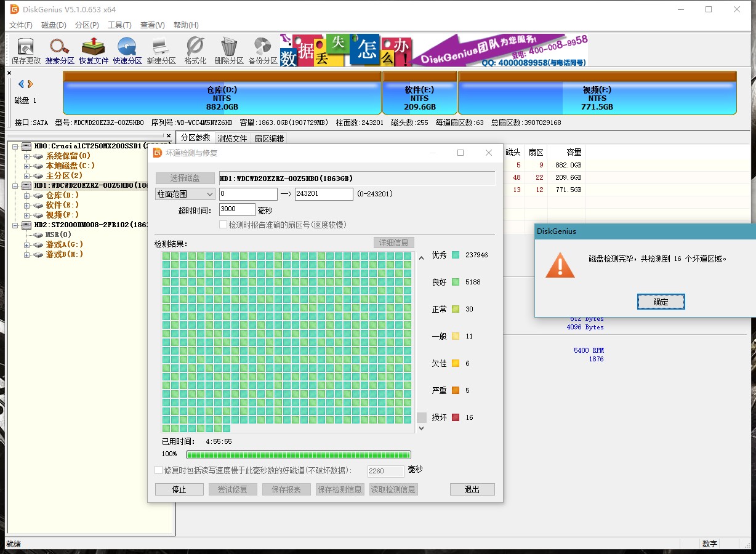Click the HD0 CrucialCT250MX200SSD1 disk icon
Viewport: 756px width, 554px height.
coord(26,146)
